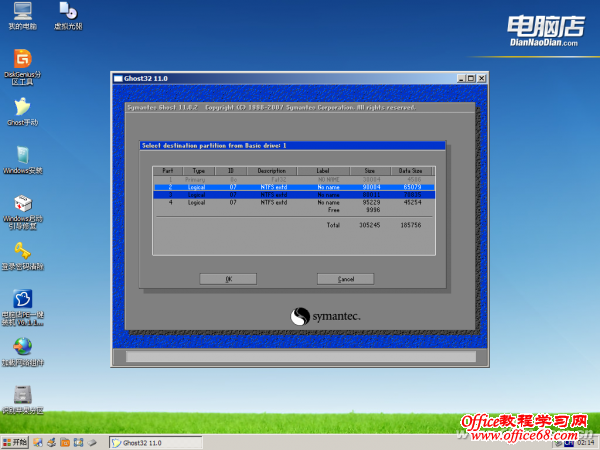The width and height of the screenshot is (600, 450).
Task: Click the status bar at Ghost32 window bottom
Action: click(301, 357)
